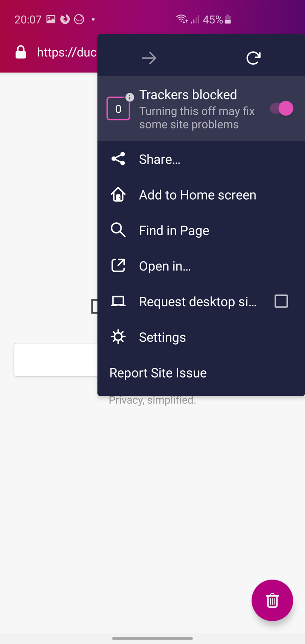Tap the Find in Page magnifier icon
This screenshot has width=305, height=644.
point(118,230)
